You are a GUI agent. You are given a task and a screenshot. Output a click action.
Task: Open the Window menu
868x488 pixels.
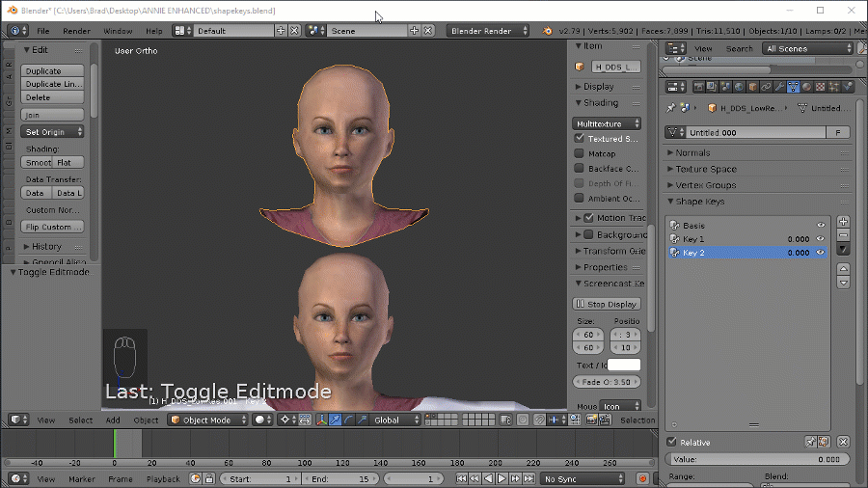[x=118, y=31]
